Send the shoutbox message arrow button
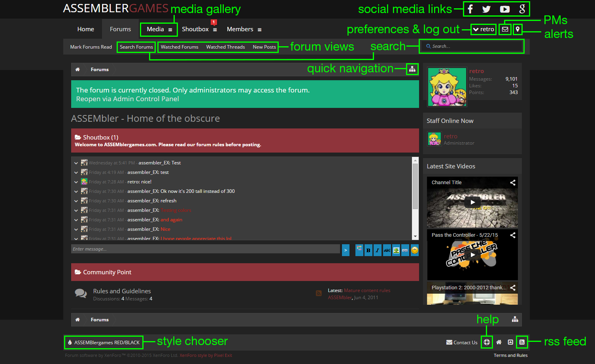Viewport: 595px width, 364px height. tap(346, 250)
